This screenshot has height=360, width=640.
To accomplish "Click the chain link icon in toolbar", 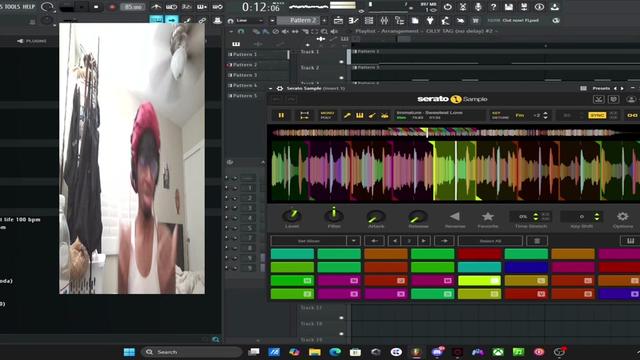I will (x=202, y=20).
